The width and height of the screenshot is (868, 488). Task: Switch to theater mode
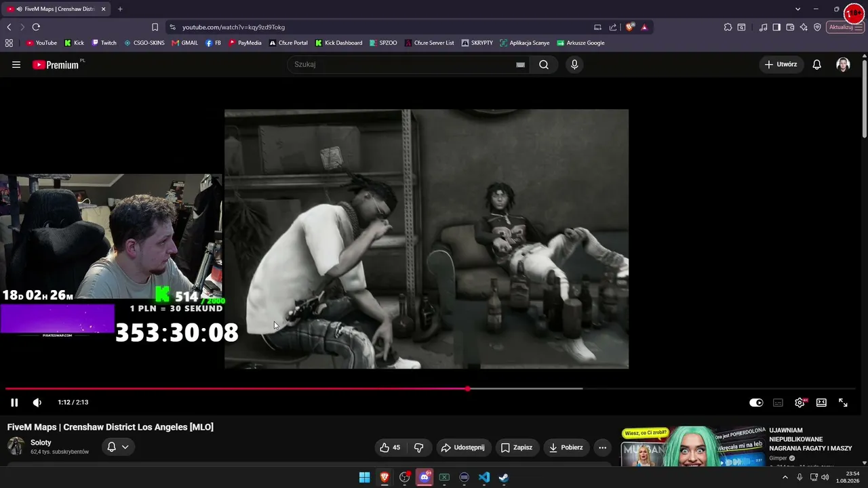coord(821,403)
